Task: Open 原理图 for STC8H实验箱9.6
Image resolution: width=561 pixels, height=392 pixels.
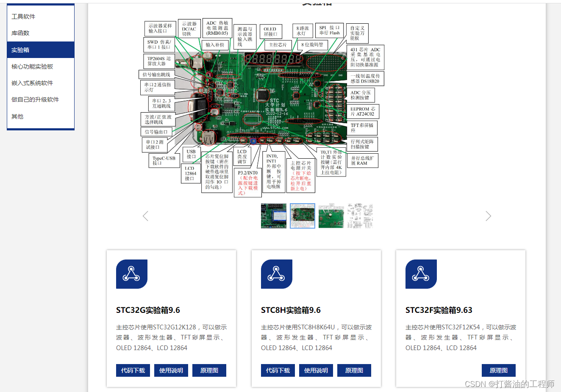Action: [354, 370]
